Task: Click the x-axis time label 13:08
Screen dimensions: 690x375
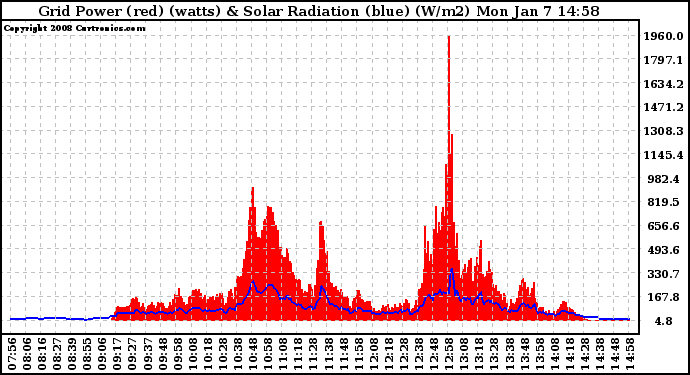Action: (464, 354)
